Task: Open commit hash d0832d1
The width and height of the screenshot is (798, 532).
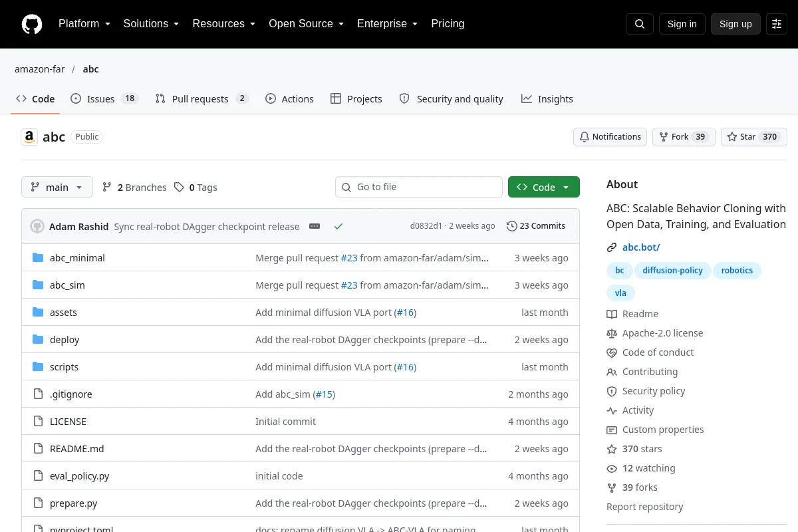Action: [426, 226]
